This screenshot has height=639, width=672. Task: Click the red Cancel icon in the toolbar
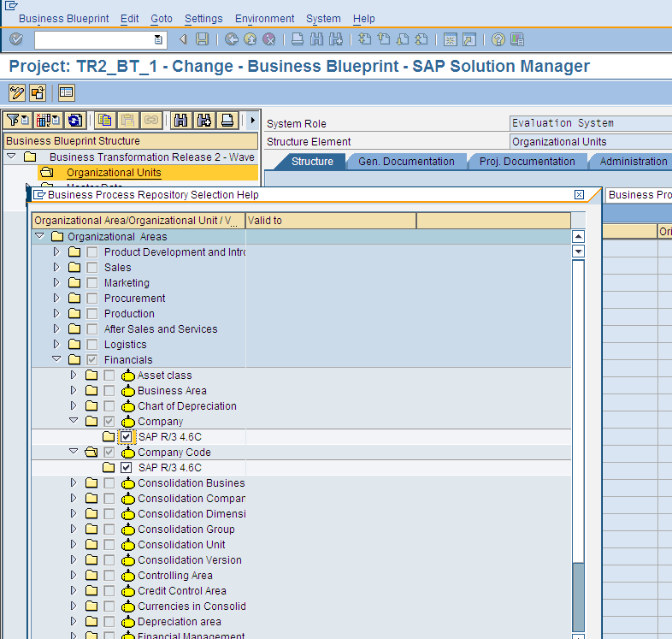coord(269,39)
